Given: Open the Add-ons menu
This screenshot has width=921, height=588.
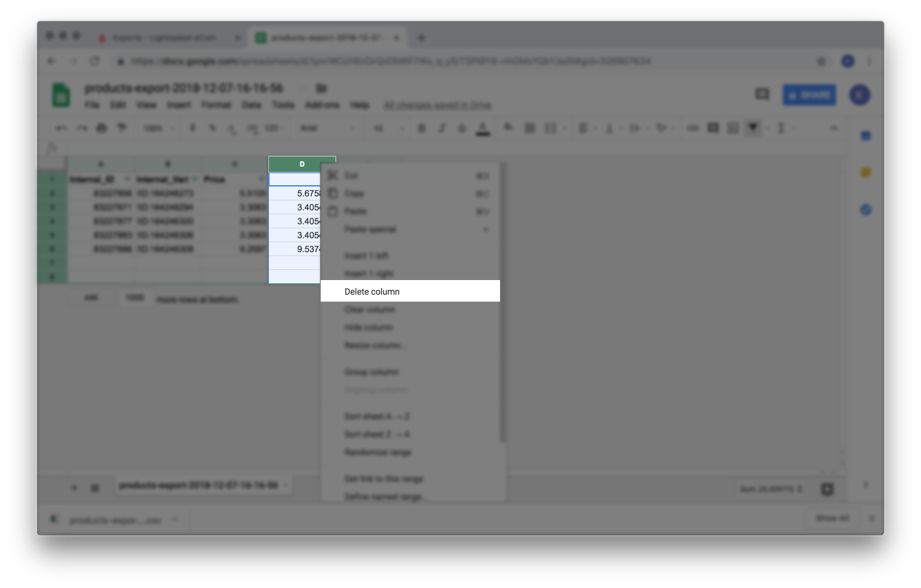Looking at the screenshot, I should tap(322, 105).
